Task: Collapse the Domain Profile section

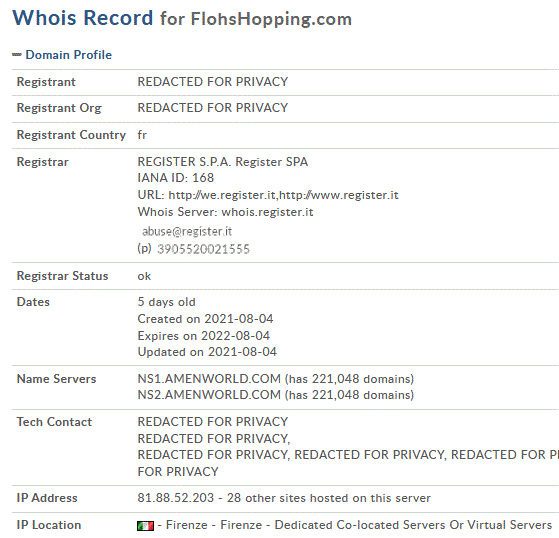Action: click(x=68, y=55)
